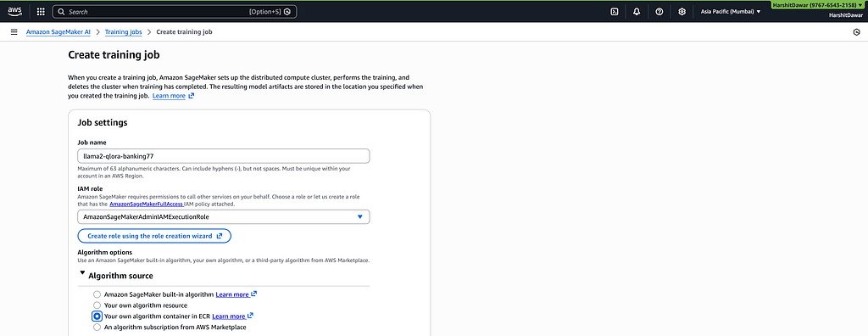
Task: Go to Amazon SageMaker AI breadcrumb
Action: pyautogui.click(x=58, y=32)
